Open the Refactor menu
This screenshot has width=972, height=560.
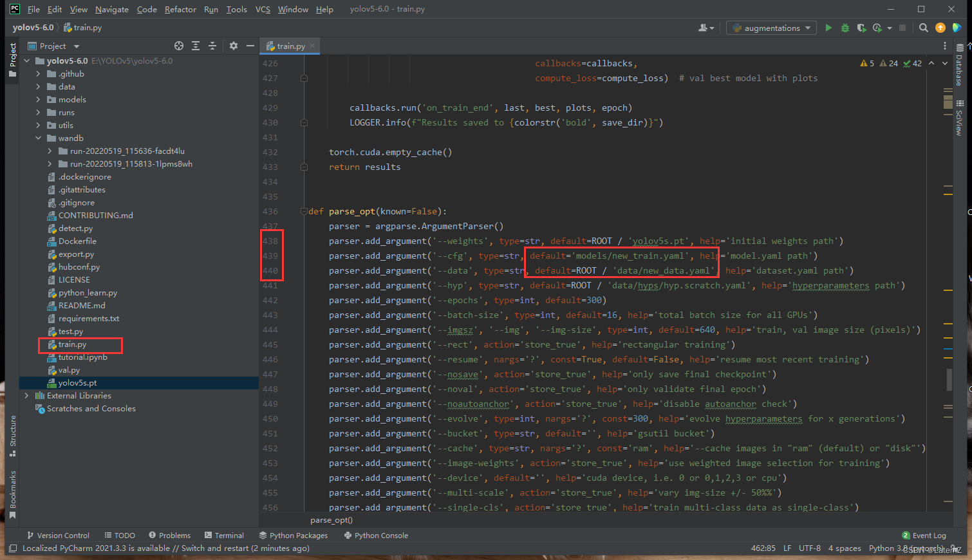click(180, 9)
